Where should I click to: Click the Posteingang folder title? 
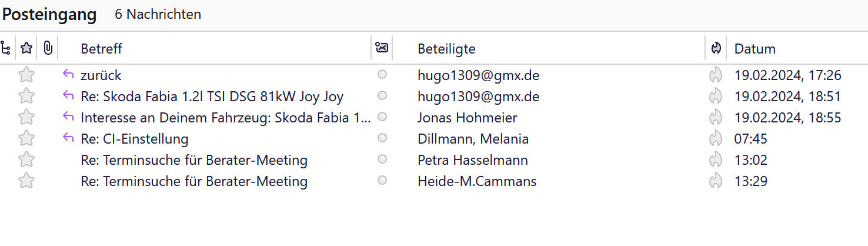49,14
